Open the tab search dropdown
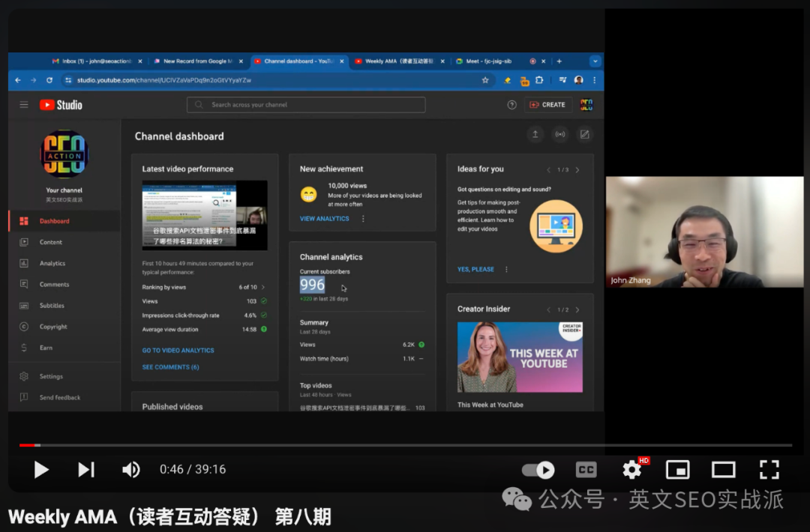Screen dimensions: 810x532 (x=595, y=61)
